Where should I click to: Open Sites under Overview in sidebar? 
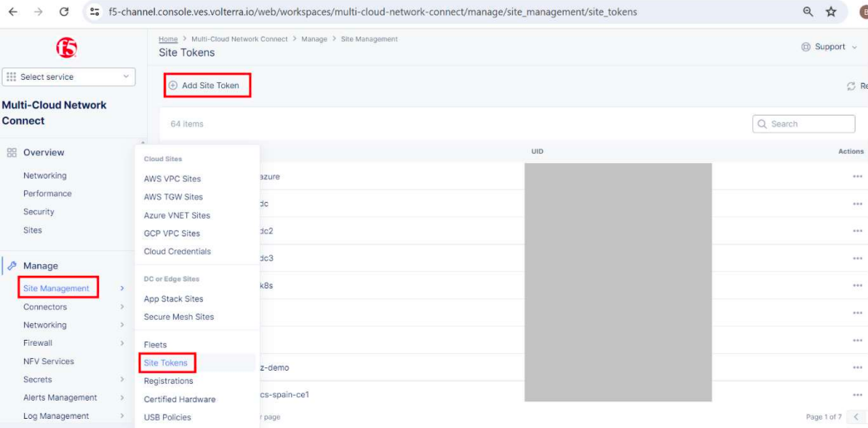coord(32,229)
